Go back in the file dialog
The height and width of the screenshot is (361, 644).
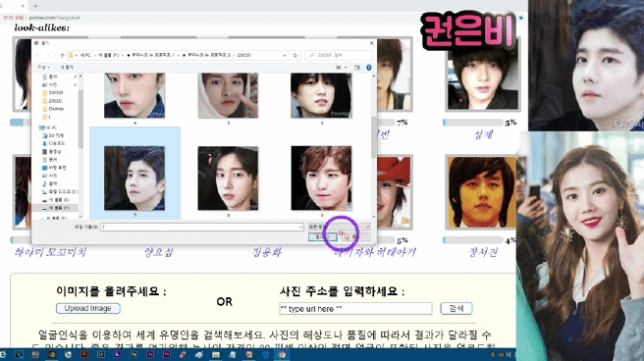pyautogui.click(x=37, y=55)
